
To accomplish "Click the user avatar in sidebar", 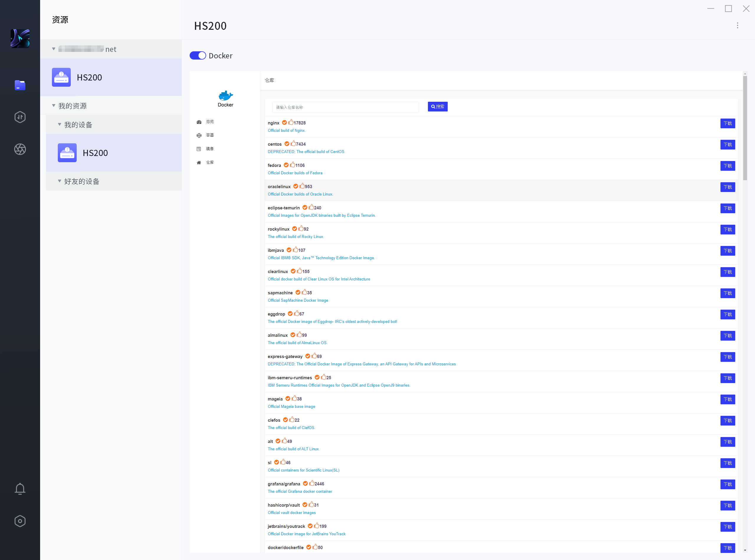I will click(x=20, y=38).
